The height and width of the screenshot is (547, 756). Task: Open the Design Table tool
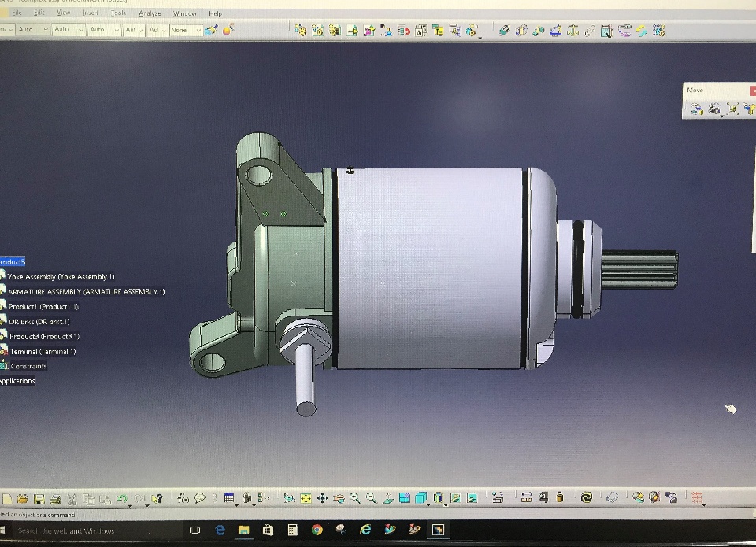point(229,498)
